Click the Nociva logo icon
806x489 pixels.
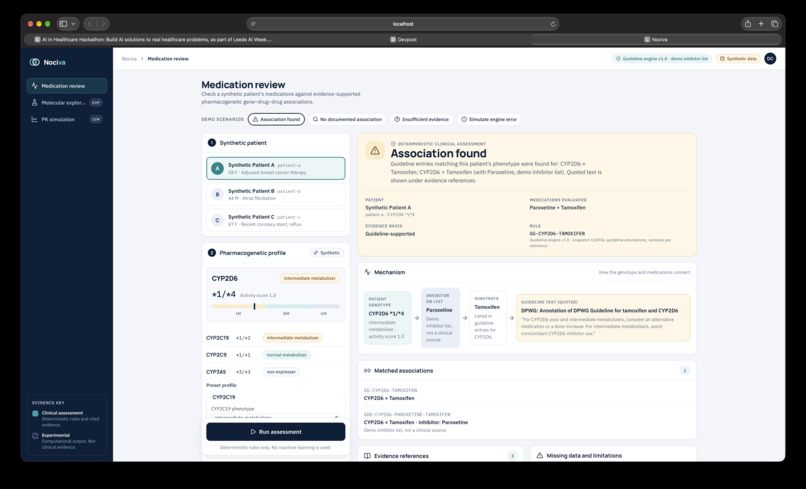pos(34,62)
